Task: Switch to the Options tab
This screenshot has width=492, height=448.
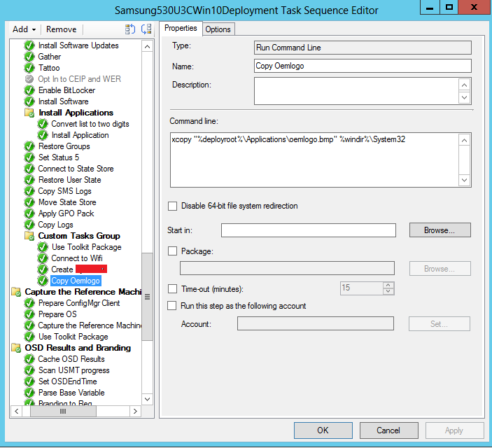Action: (218, 29)
